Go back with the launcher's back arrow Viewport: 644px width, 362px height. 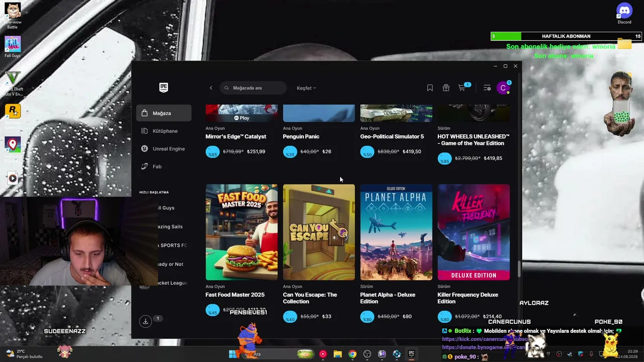point(211,88)
